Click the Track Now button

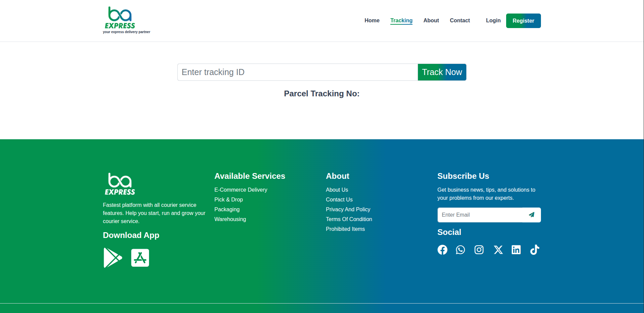(x=442, y=72)
